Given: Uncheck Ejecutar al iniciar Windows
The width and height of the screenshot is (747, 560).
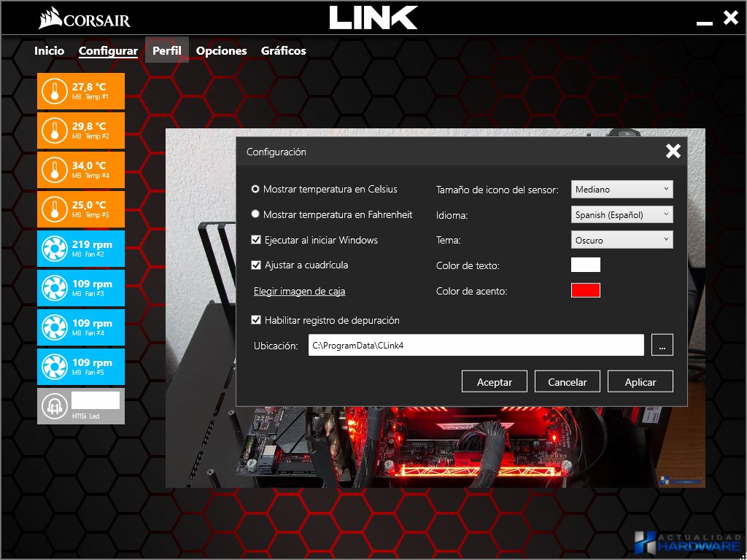Looking at the screenshot, I should [x=256, y=240].
